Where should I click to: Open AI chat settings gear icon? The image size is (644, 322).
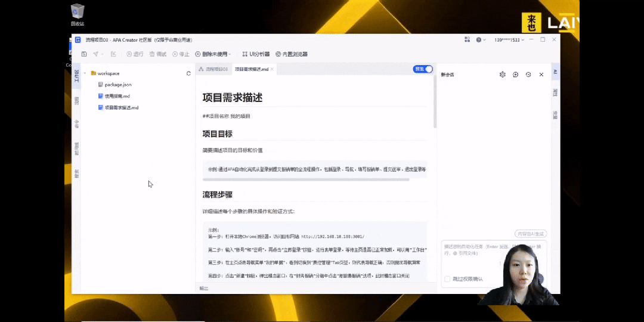pos(502,75)
